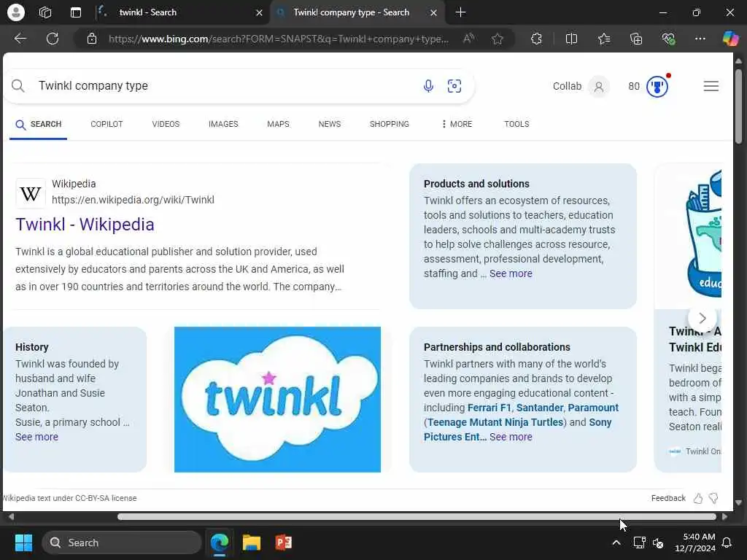The width and height of the screenshot is (747, 560).
Task: Focus the browser address bar
Action: click(x=278, y=39)
